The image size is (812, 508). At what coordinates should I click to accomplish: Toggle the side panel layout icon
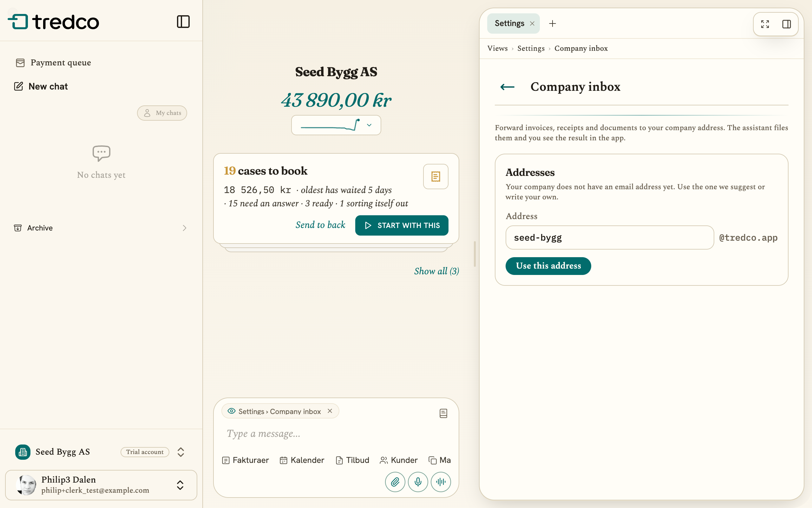tap(787, 24)
